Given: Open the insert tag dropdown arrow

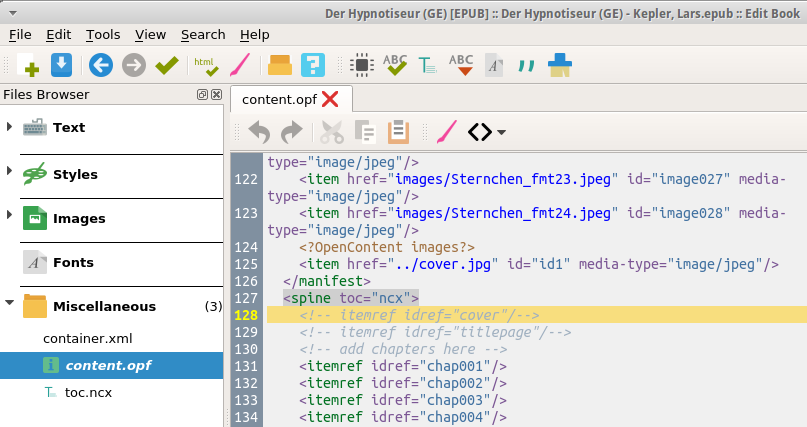Looking at the screenshot, I should (501, 132).
